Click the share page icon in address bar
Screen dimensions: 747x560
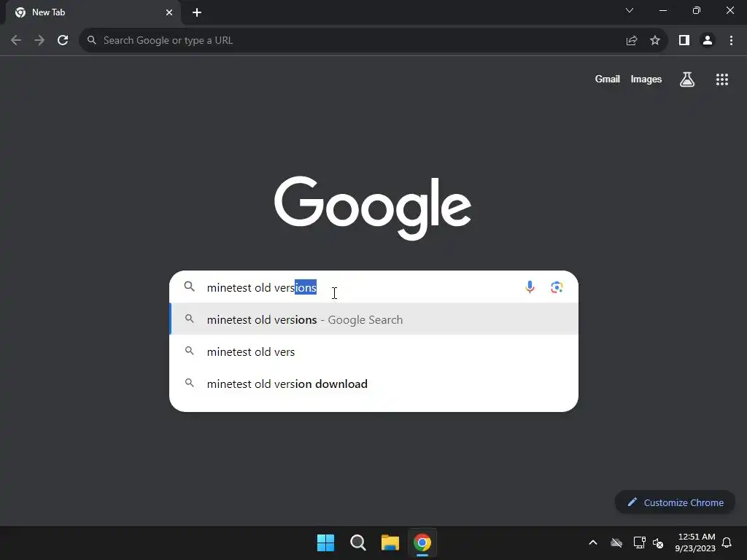tap(632, 41)
